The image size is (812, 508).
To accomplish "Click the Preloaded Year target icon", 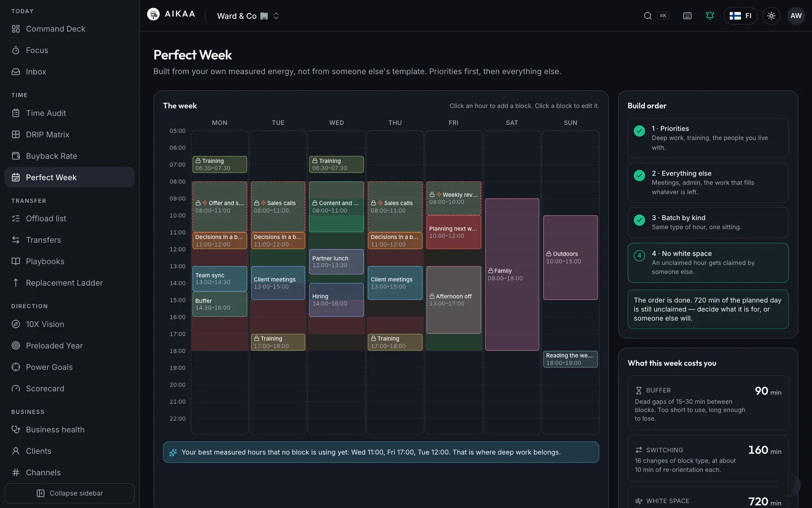I will point(16,345).
